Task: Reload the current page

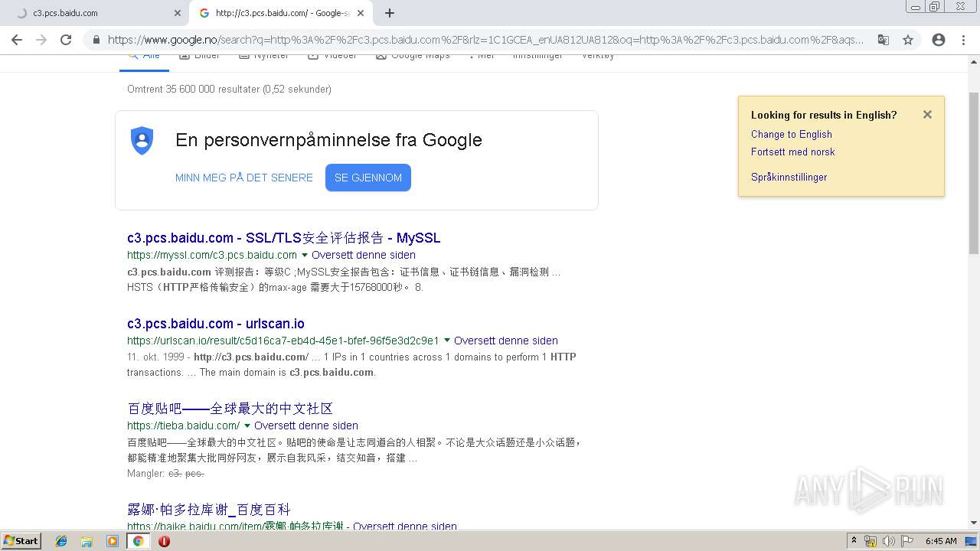Action: 66,40
